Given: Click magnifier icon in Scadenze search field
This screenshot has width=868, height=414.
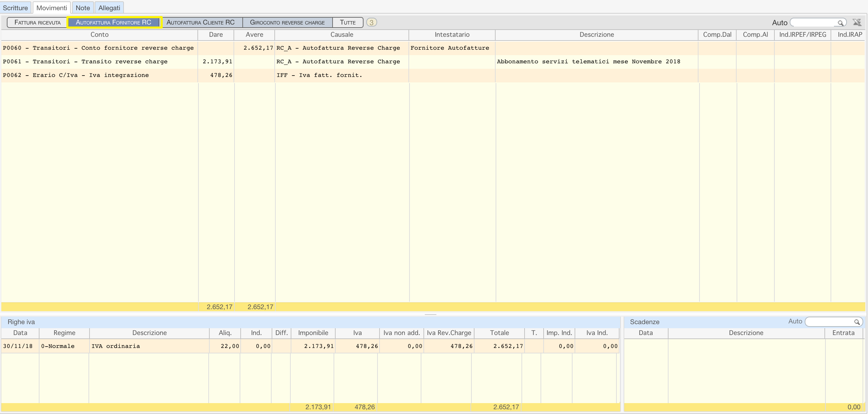Looking at the screenshot, I should 856,322.
